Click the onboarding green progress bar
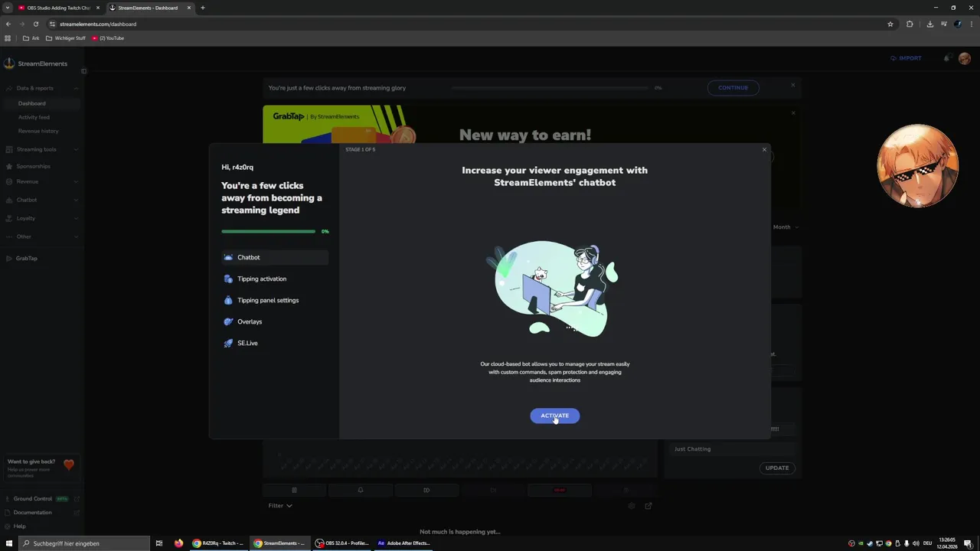The height and width of the screenshot is (551, 980). (x=268, y=231)
